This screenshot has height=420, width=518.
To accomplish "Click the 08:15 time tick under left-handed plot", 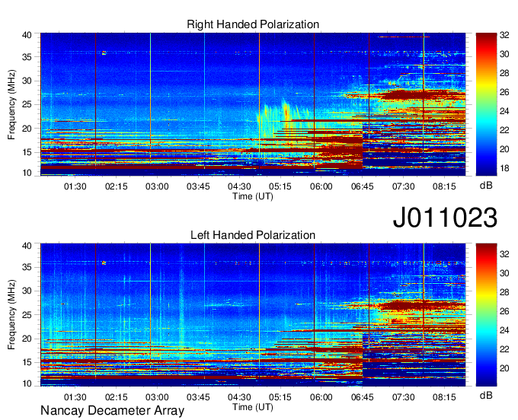I will tap(444, 397).
